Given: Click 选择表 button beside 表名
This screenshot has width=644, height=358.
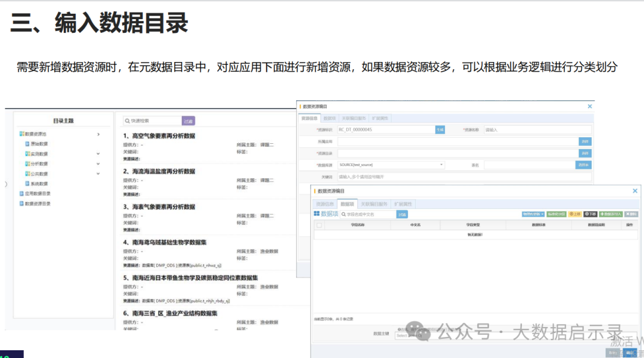Looking at the screenshot, I should [x=583, y=165].
